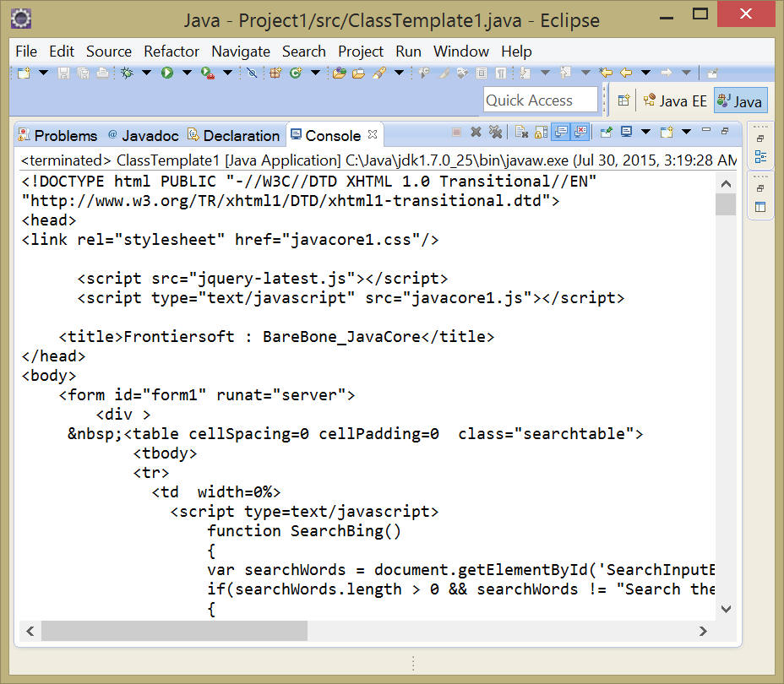
Task: Select the Java perspective button
Action: (x=740, y=101)
